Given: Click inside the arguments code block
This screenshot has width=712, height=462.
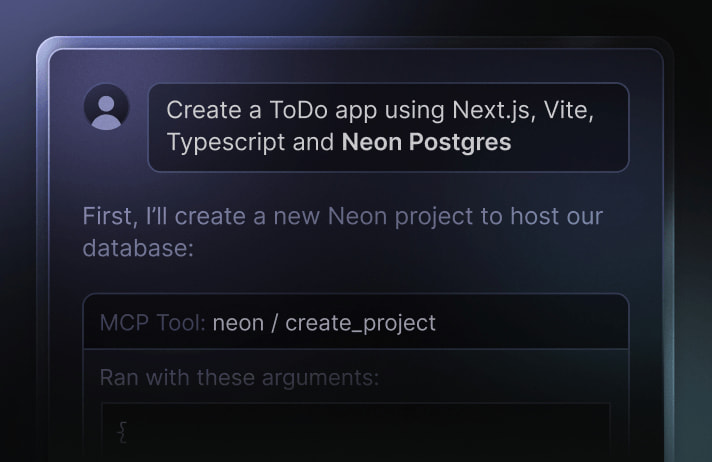Looking at the screenshot, I should coord(355,432).
